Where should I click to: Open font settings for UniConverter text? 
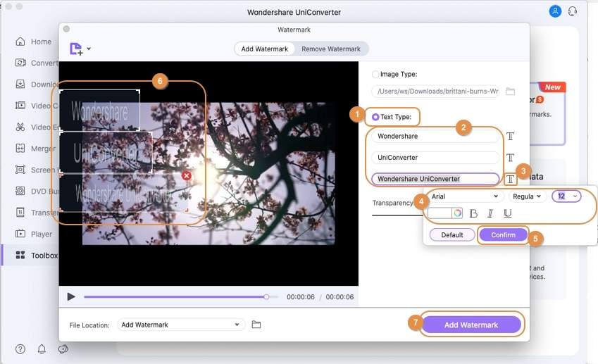[x=510, y=158]
